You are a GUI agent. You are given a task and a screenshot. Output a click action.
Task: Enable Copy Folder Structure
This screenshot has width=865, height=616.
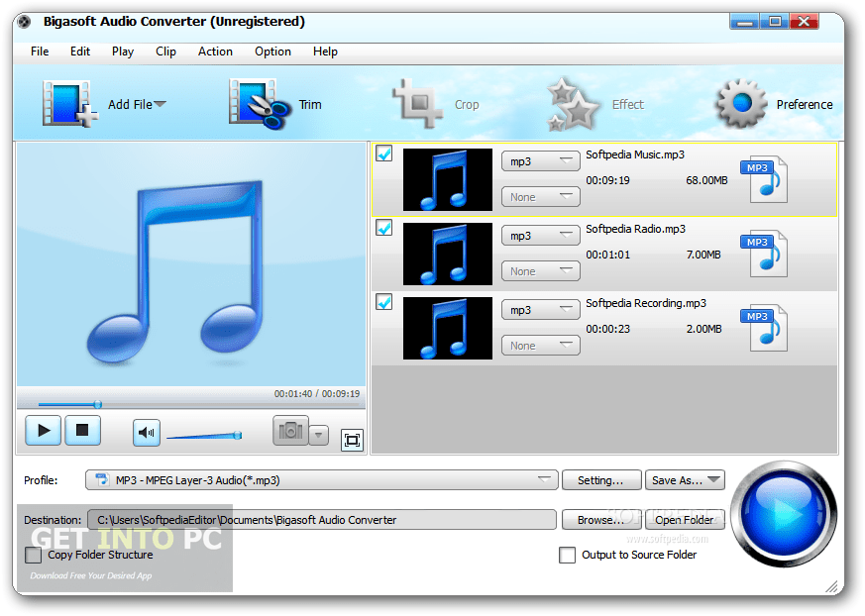(33, 556)
